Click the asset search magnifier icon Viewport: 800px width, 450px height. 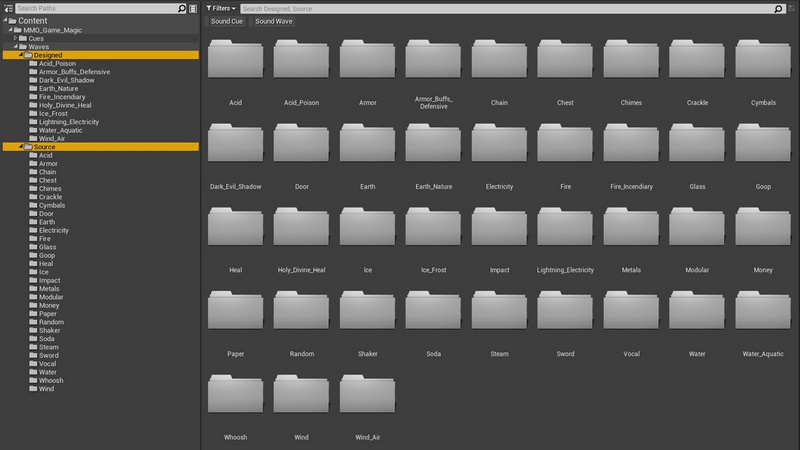coord(778,8)
